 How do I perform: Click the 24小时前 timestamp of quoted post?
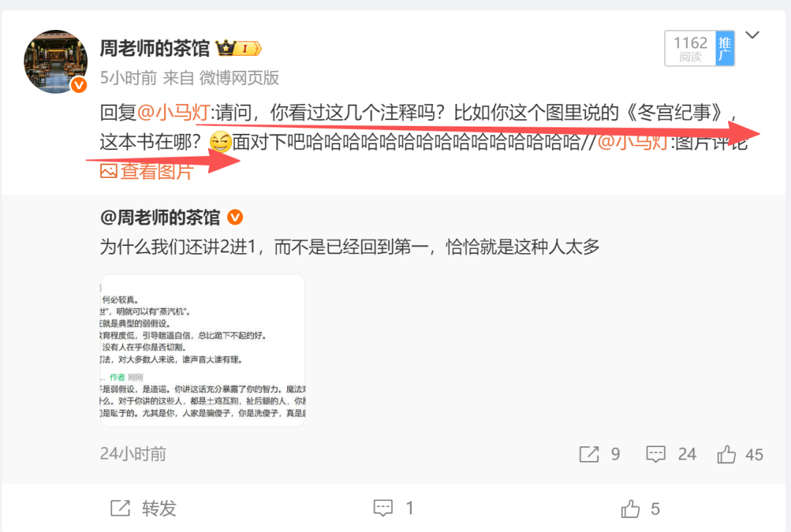(133, 454)
